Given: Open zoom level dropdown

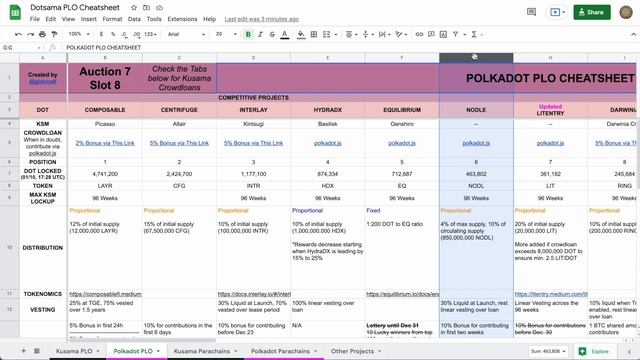Looking at the screenshot, I should (x=79, y=34).
